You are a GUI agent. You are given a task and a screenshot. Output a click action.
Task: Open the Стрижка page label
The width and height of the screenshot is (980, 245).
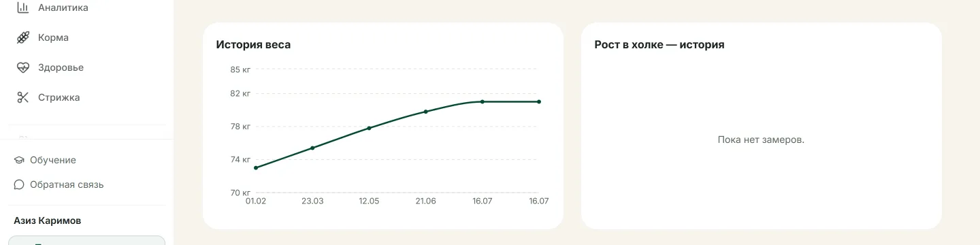click(59, 97)
